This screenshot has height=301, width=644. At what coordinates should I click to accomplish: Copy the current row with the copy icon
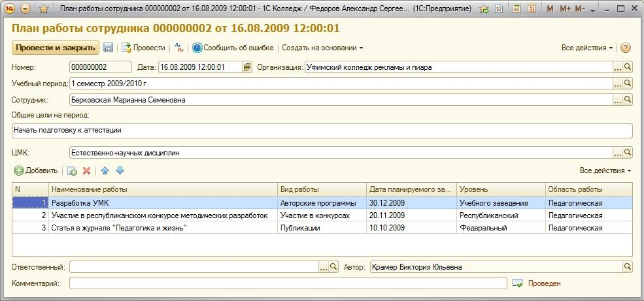[x=72, y=170]
